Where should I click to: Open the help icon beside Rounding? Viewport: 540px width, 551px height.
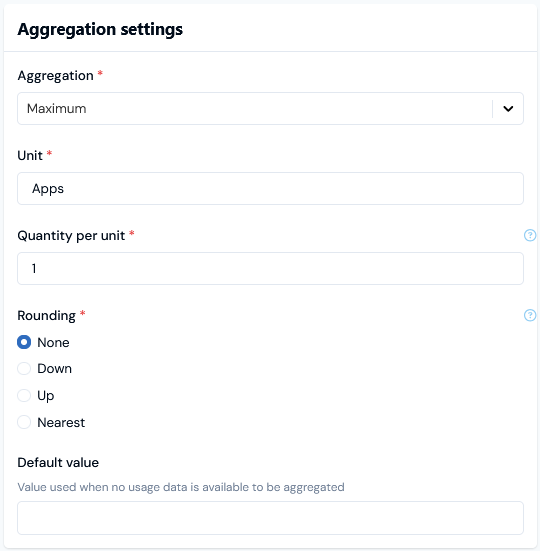[530, 315]
